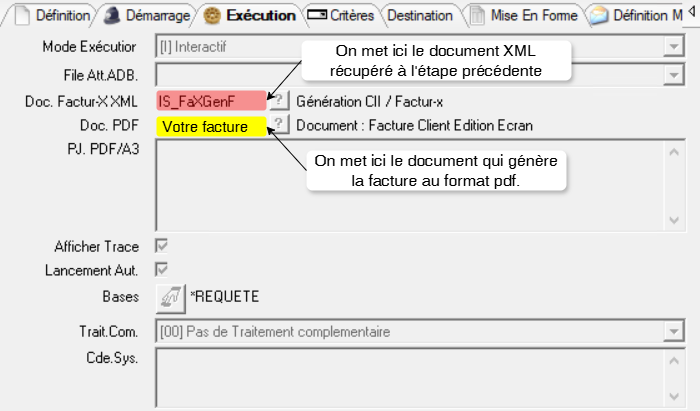
Task: Click the Démarrage tab icon
Action: pos(113,16)
